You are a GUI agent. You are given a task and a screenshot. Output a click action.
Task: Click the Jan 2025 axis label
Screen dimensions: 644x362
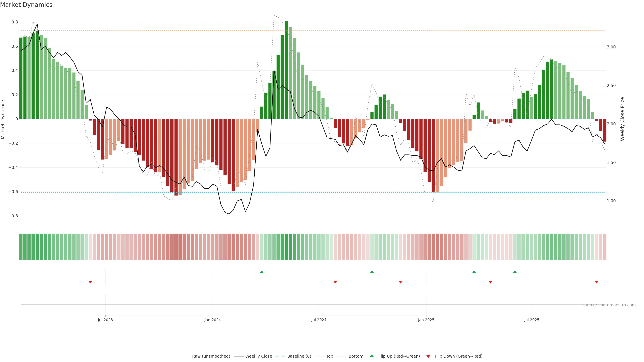[426, 320]
